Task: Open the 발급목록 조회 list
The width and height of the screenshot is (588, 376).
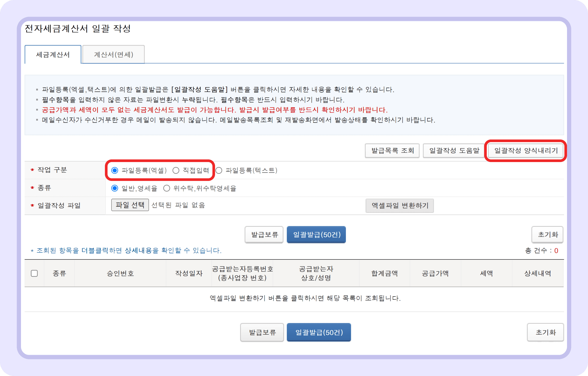Action: point(392,151)
